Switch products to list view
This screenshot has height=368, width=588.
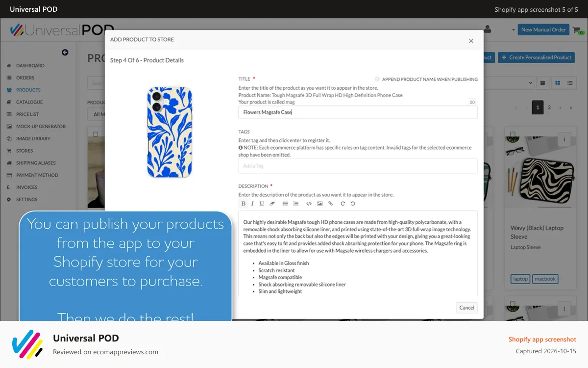[570, 83]
